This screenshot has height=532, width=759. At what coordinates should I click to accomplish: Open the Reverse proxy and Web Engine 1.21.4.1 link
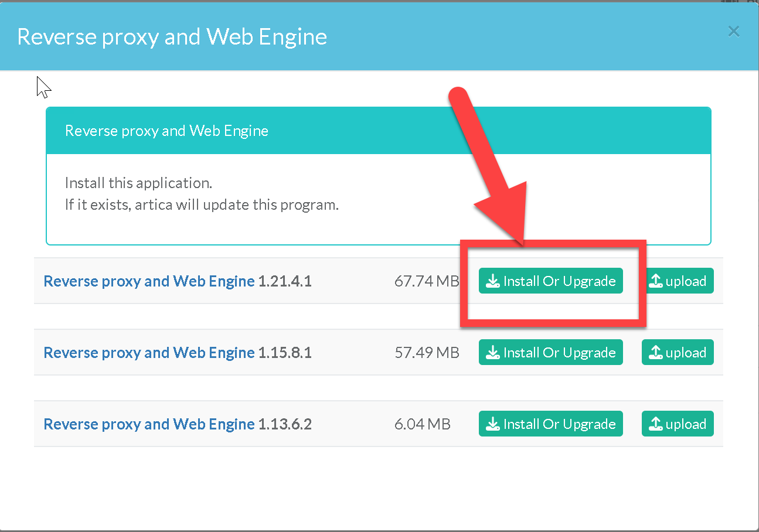point(149,281)
